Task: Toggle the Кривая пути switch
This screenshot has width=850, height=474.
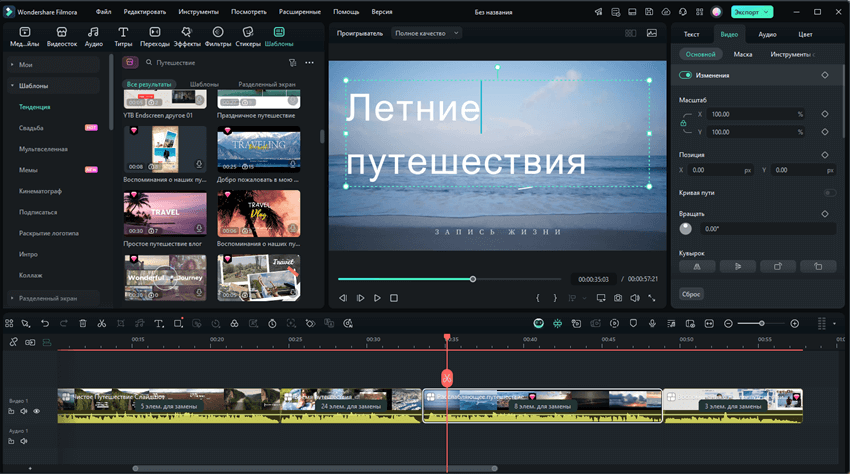Action: click(829, 193)
